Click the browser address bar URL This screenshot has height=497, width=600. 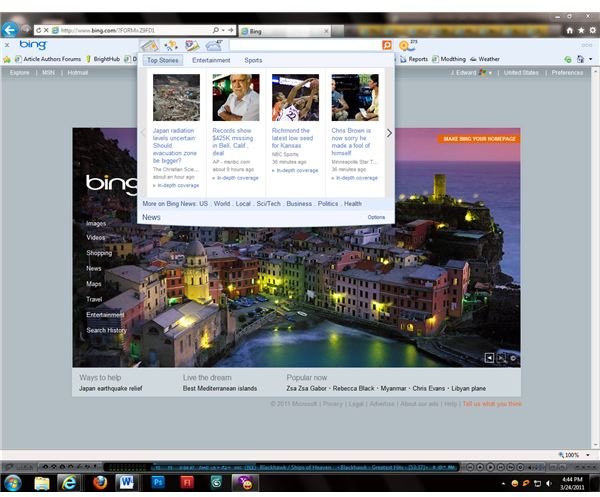click(108, 30)
